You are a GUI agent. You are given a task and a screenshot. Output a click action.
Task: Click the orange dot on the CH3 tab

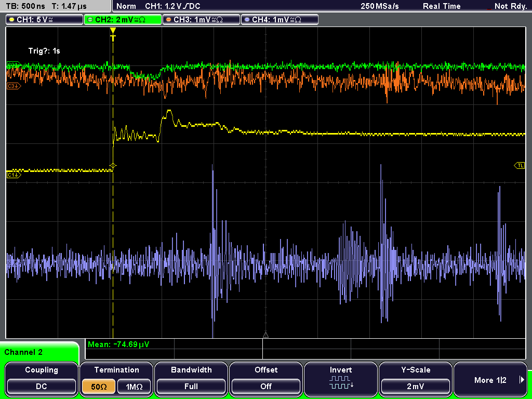[169, 20]
